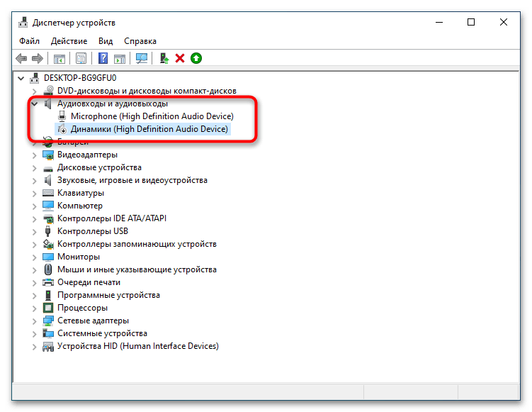Expand the Мониторы category arrow
The height and width of the screenshot is (412, 532).
coord(34,257)
